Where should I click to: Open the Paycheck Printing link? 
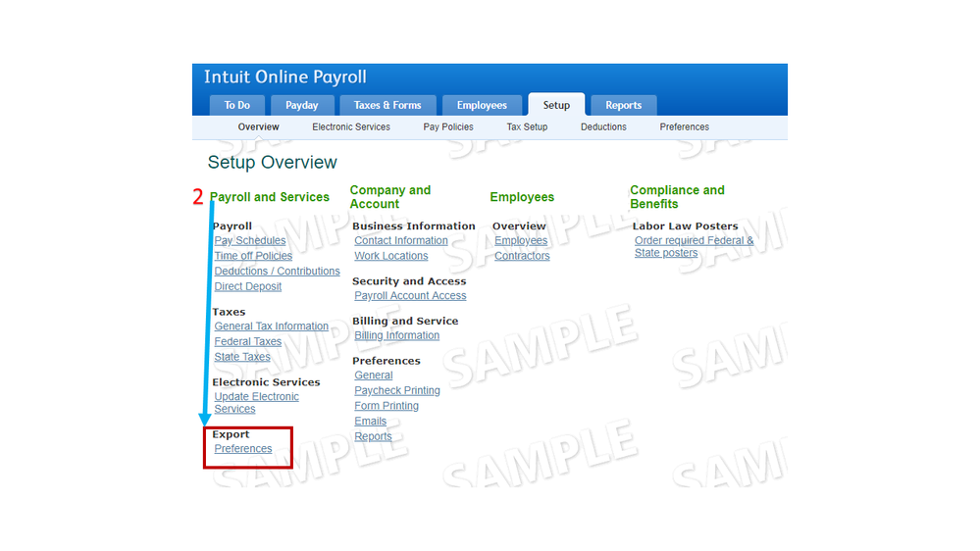(397, 390)
